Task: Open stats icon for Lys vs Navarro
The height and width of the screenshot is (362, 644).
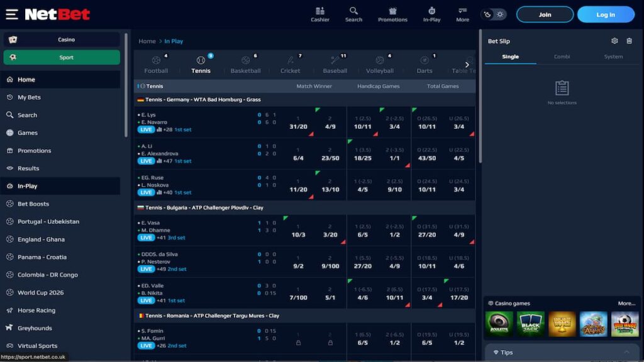Action: (159, 129)
